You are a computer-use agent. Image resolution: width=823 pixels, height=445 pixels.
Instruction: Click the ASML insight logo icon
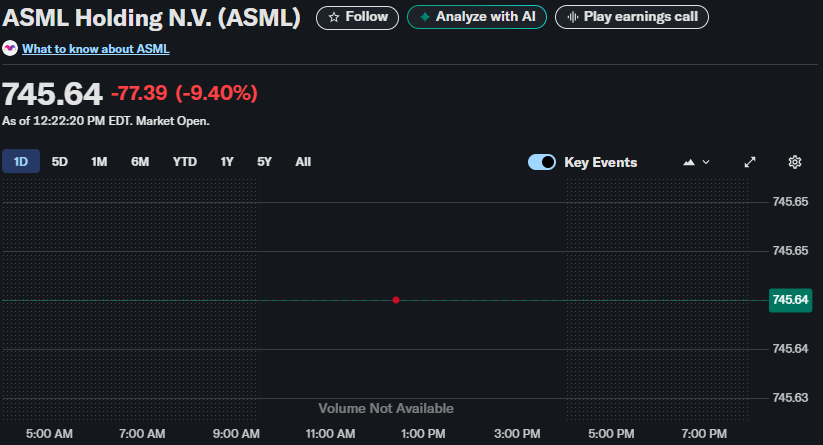10,49
